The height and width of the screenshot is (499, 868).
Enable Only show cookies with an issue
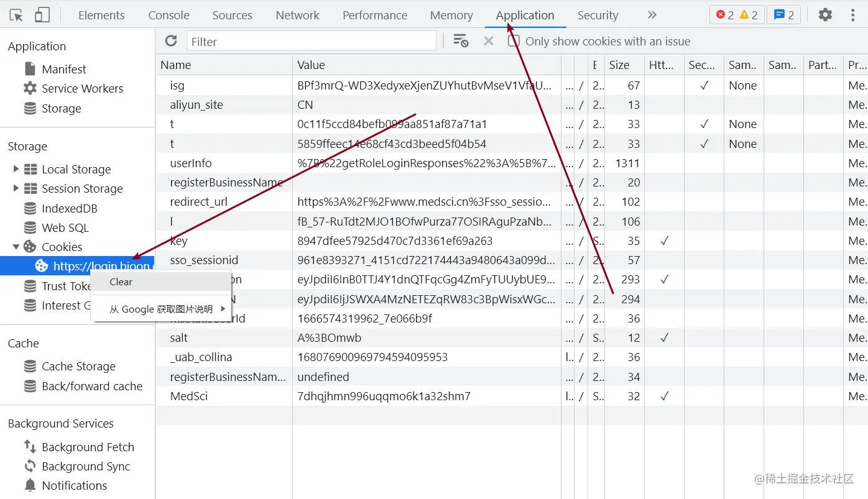(514, 41)
